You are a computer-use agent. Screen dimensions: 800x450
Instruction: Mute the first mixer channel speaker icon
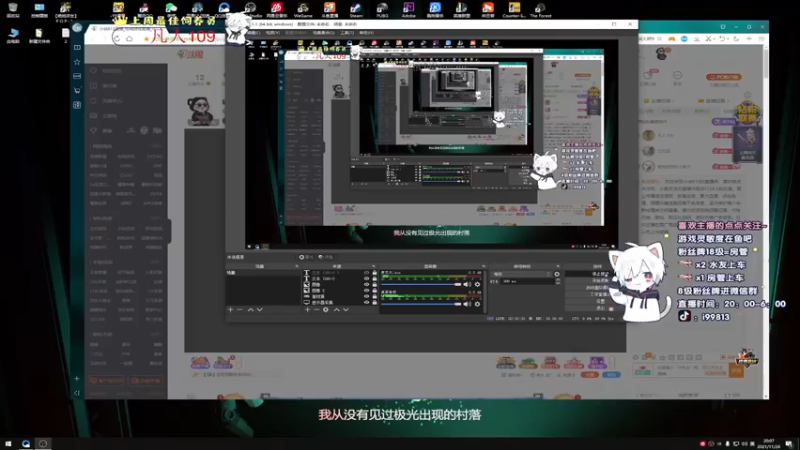click(467, 284)
